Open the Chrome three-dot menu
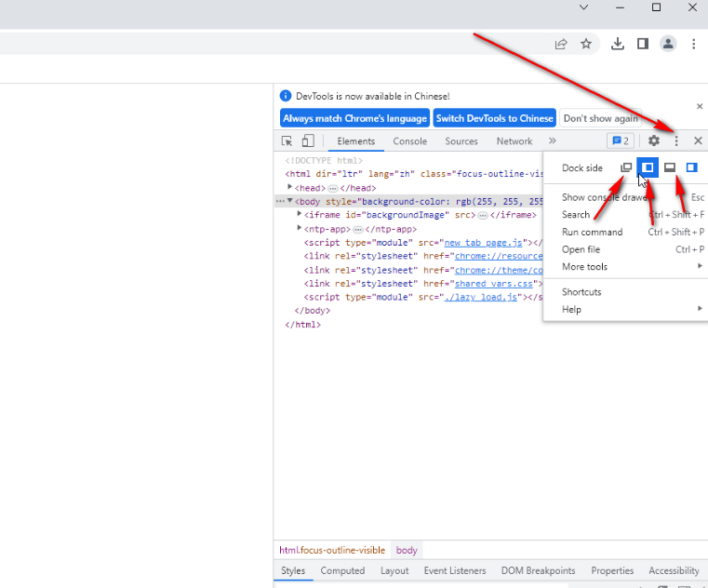Image resolution: width=708 pixels, height=588 pixels. coord(693,44)
